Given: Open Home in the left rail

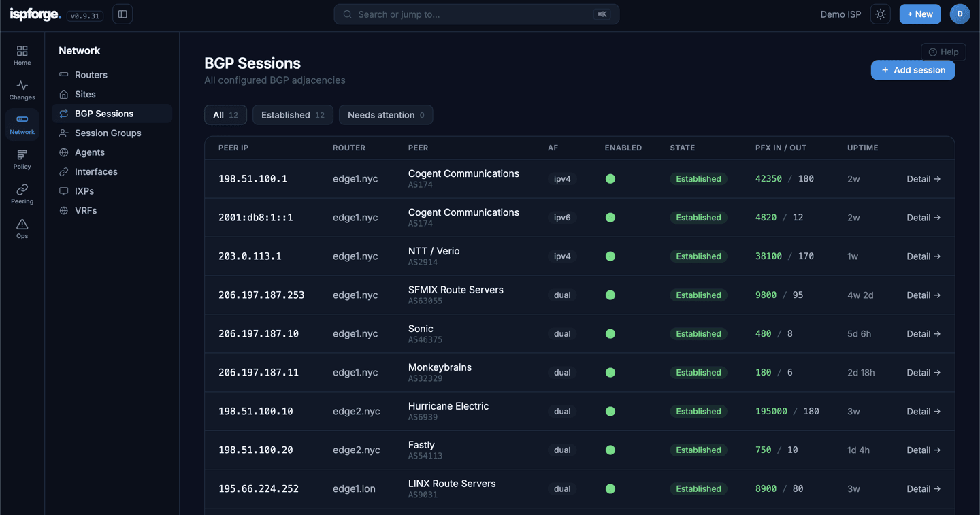Looking at the screenshot, I should 22,55.
